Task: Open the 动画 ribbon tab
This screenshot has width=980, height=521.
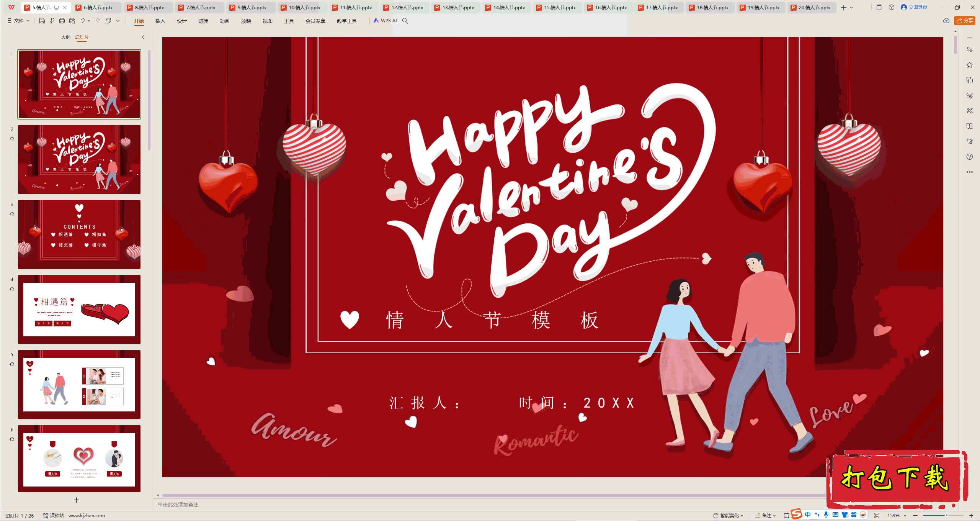Action: (224, 21)
